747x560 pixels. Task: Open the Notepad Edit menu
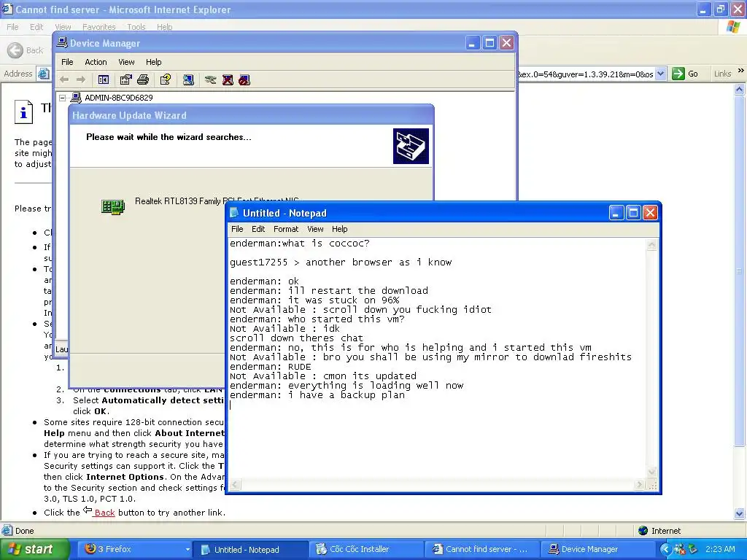tap(258, 229)
